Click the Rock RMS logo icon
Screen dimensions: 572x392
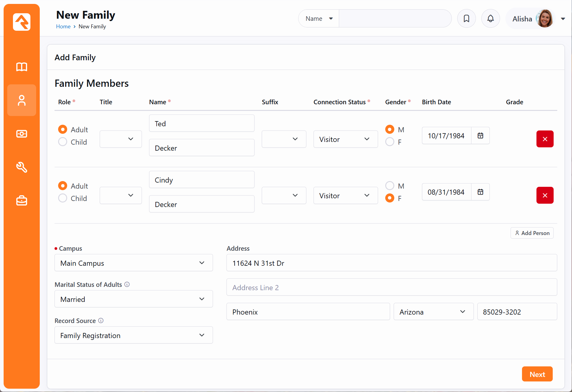coord(22,22)
